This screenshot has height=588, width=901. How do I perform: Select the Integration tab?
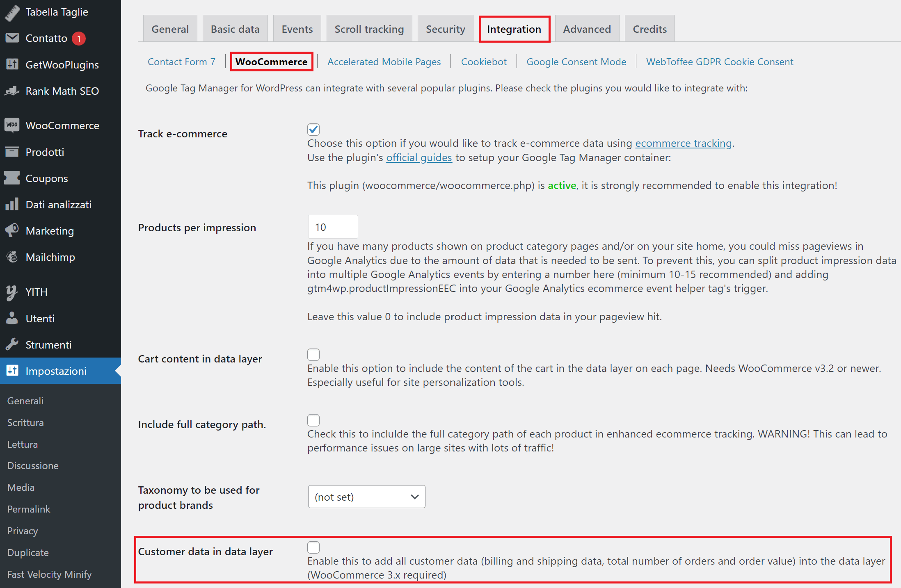point(515,29)
